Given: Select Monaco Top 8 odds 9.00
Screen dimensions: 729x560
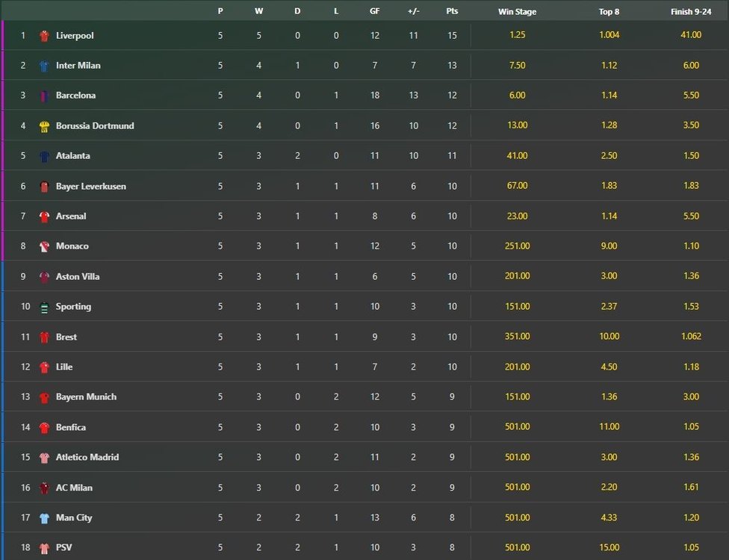Looking at the screenshot, I should 609,246.
